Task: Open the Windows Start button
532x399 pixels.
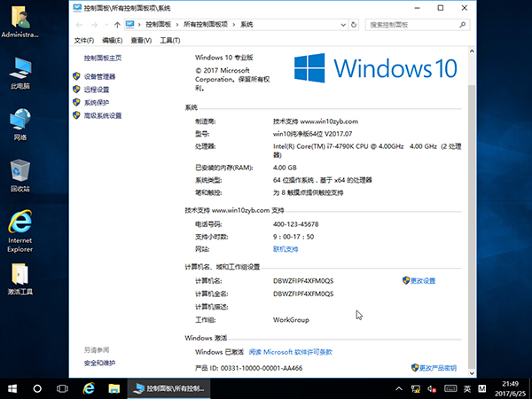Action: coord(12,388)
